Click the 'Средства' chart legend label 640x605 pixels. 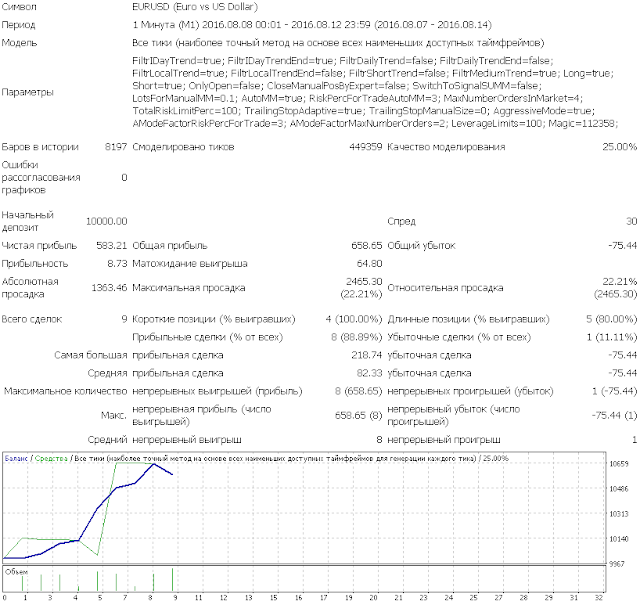click(51, 458)
